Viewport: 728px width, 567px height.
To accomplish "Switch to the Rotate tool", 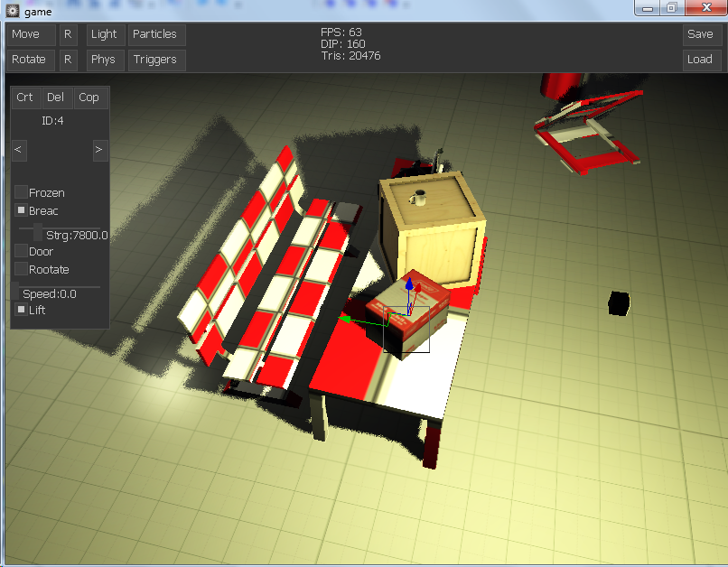I will pos(30,60).
